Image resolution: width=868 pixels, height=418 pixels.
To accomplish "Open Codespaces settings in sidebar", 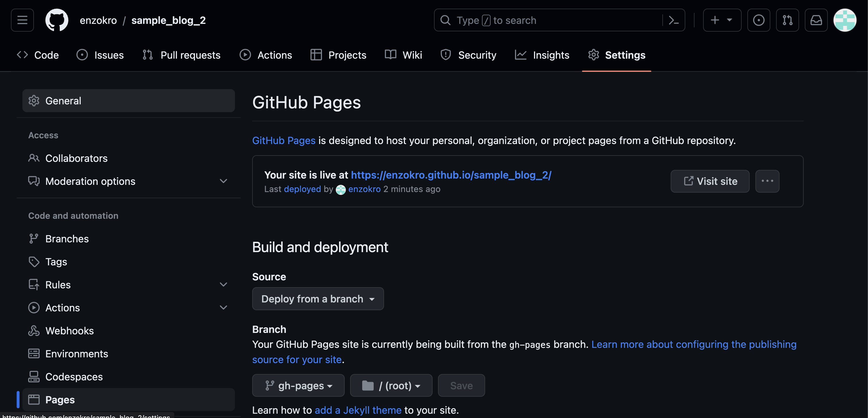I will (x=128, y=377).
